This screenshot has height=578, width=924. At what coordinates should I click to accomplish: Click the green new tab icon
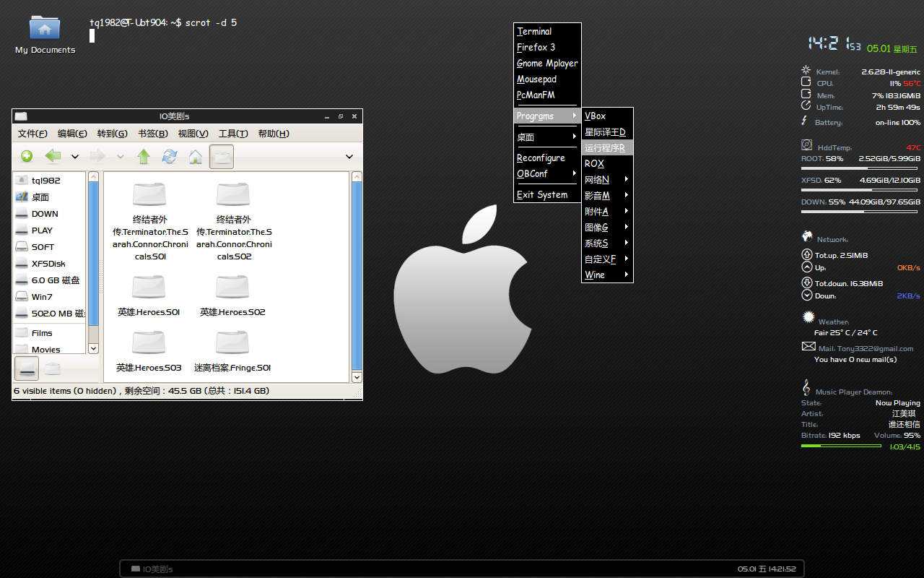[x=27, y=156]
